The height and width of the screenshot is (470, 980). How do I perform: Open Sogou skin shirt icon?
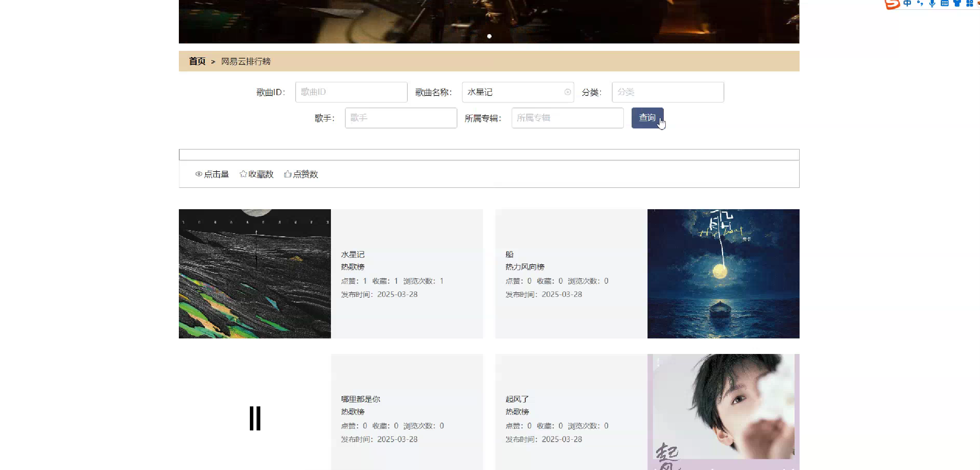click(x=957, y=3)
